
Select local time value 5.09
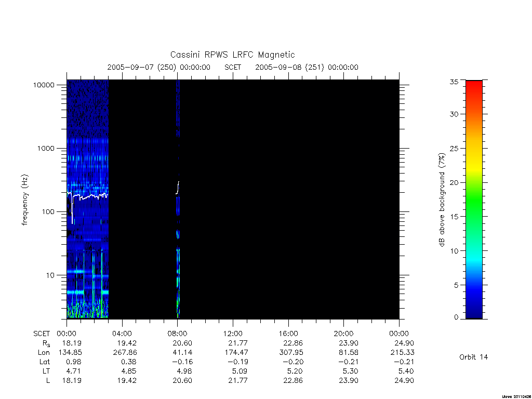(x=240, y=371)
